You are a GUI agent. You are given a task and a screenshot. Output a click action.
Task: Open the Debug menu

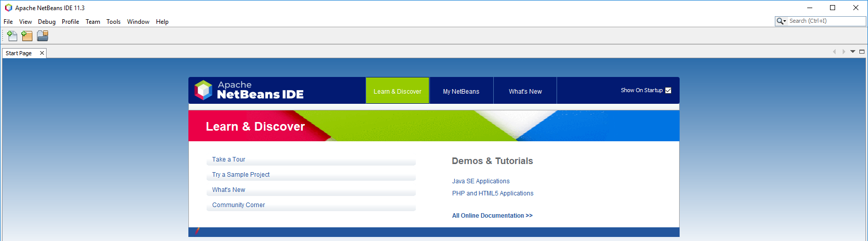point(47,22)
